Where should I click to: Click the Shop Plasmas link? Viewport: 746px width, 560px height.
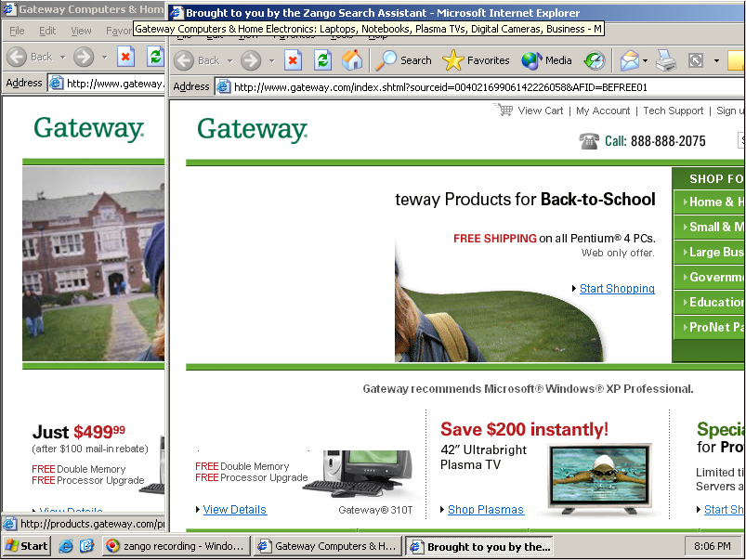pos(486,510)
